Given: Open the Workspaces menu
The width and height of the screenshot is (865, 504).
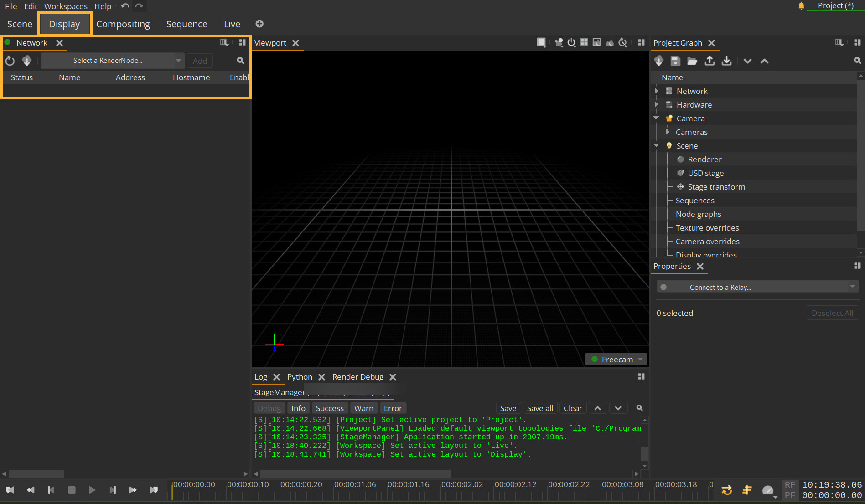Looking at the screenshot, I should point(66,6).
